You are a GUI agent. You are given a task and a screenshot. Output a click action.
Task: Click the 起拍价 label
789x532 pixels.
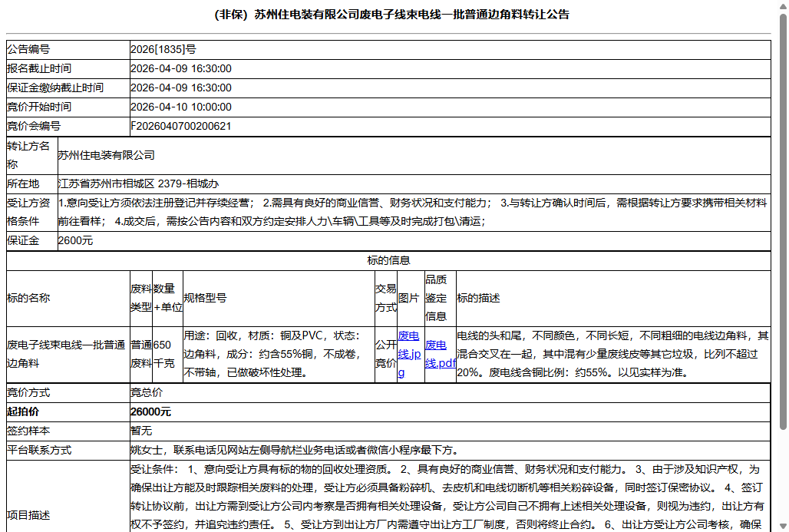(23, 411)
